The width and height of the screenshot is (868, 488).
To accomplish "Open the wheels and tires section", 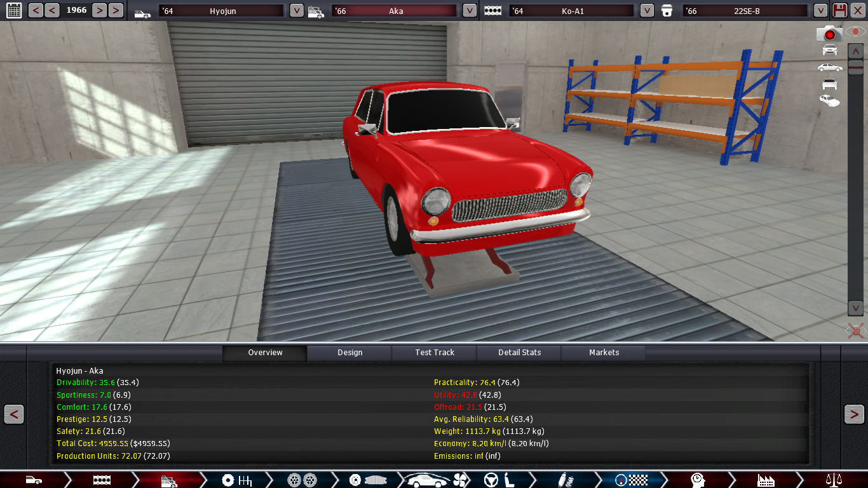I will coord(302,480).
